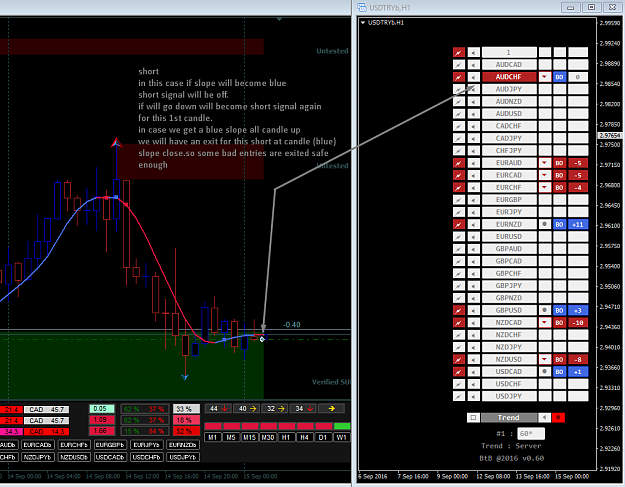
Task: Open the red down-arrow dropdown for EURCAD
Action: tap(544, 175)
